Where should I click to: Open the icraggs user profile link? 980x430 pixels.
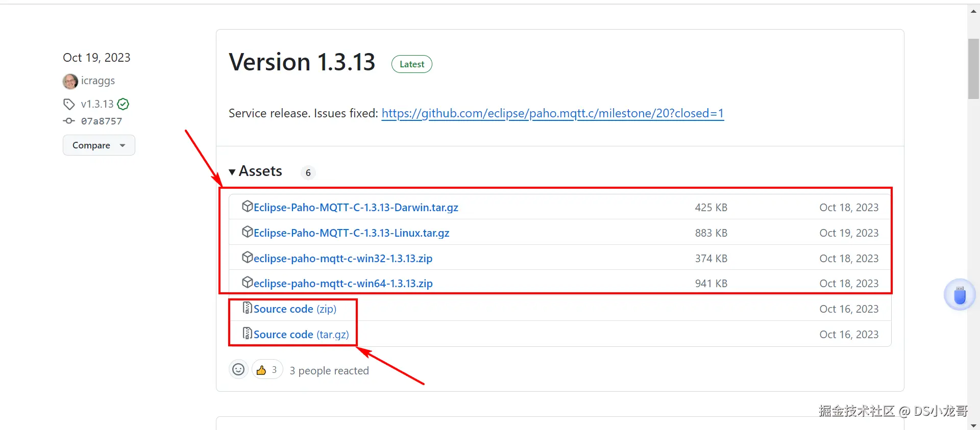point(98,81)
